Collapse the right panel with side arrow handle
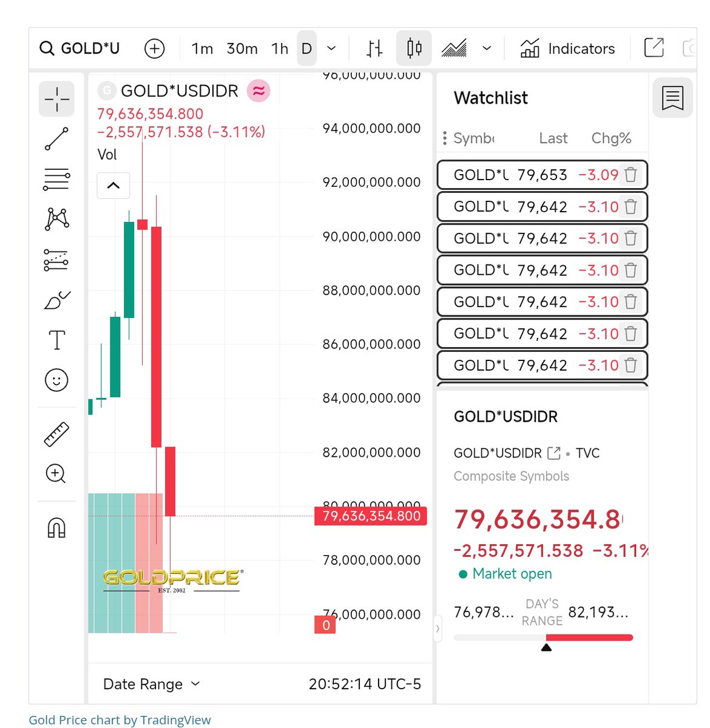 [438, 629]
